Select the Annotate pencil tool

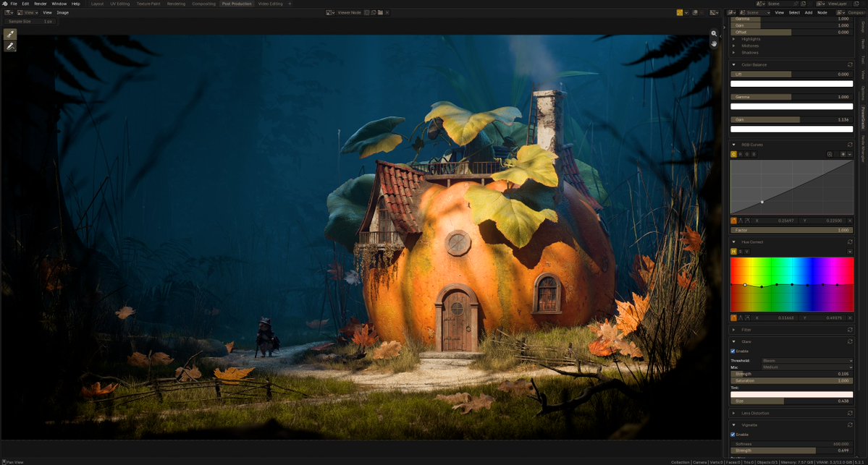10,46
